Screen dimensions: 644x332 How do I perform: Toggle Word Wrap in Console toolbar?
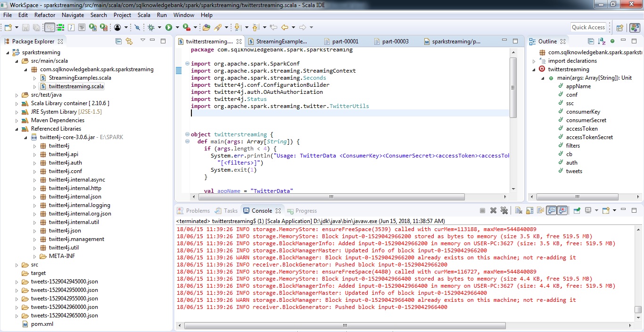[x=540, y=210]
